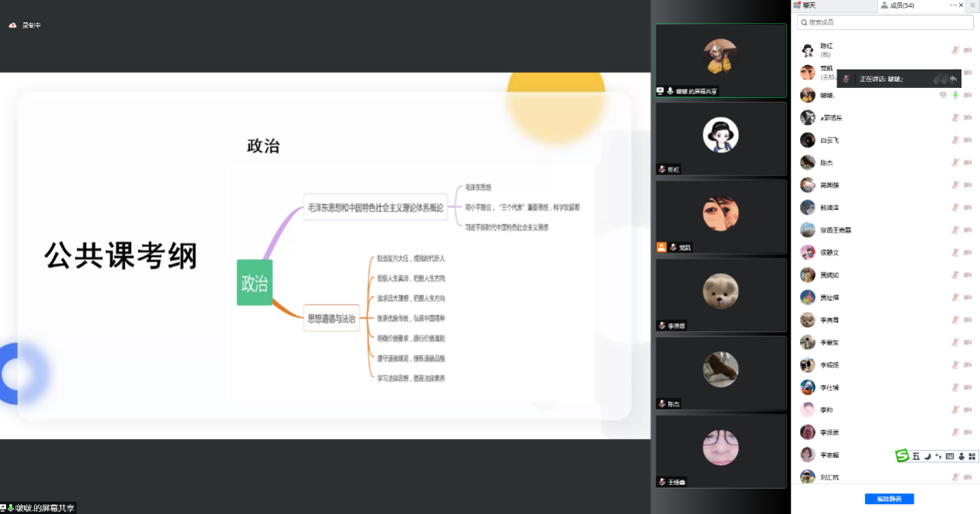Open the soft keyboard icon in the input method bar

pos(950,456)
